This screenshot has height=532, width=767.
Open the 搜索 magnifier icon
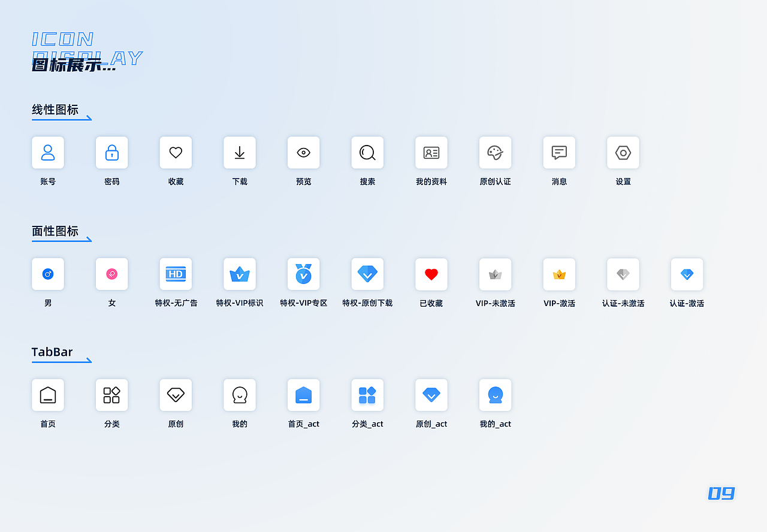(x=367, y=153)
